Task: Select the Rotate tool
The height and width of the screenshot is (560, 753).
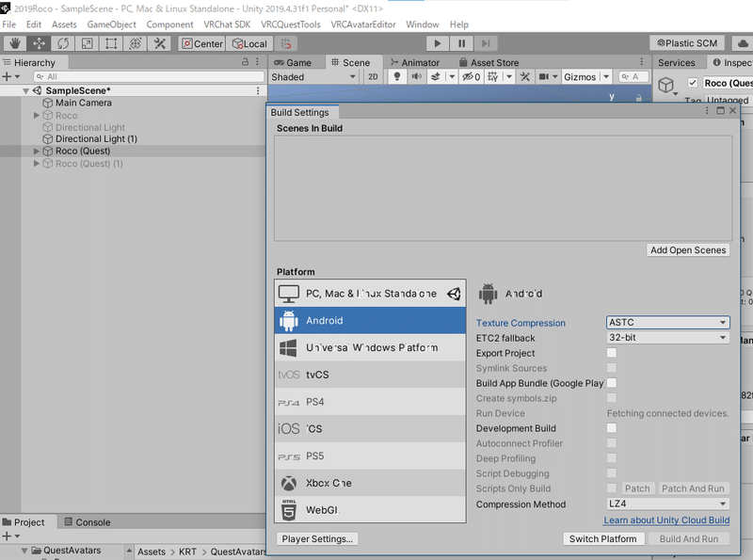Action: click(63, 43)
